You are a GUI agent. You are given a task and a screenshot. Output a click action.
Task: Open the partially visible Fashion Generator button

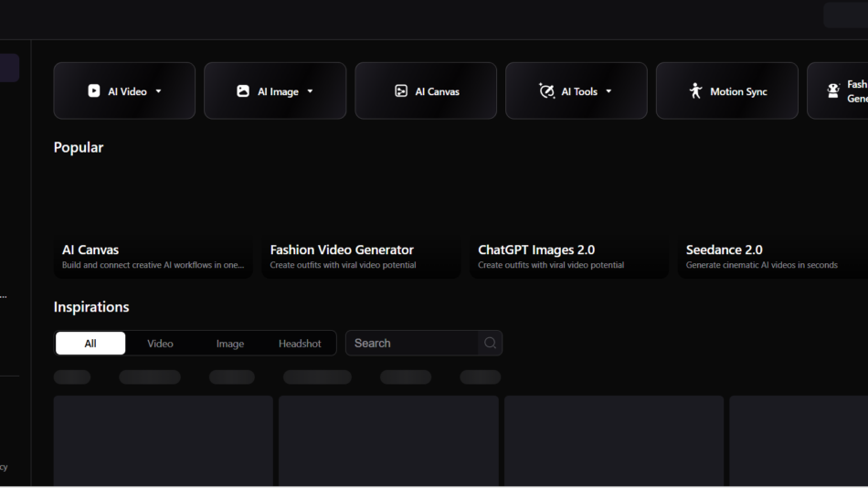tap(838, 90)
